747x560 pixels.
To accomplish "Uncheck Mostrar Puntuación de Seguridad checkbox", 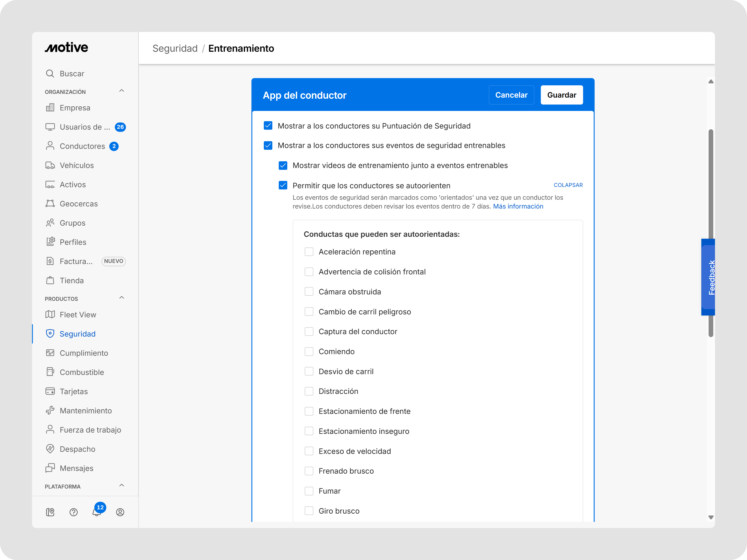I will (268, 126).
